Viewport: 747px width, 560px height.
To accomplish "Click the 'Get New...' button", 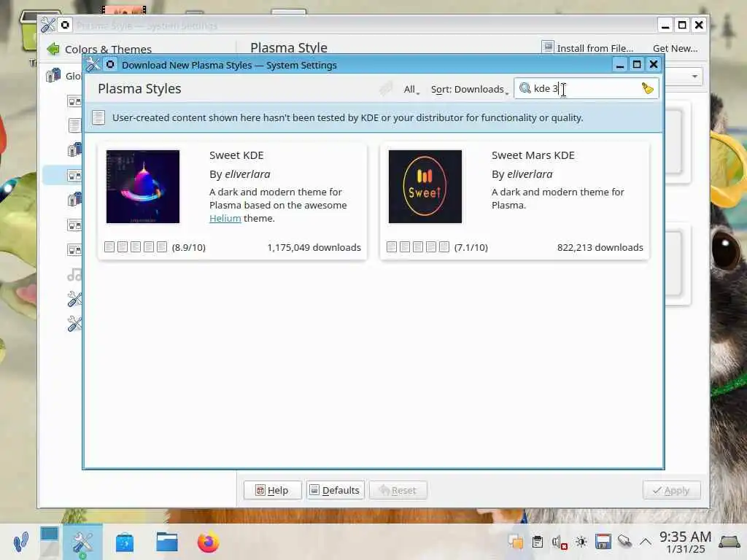I will pyautogui.click(x=675, y=48).
